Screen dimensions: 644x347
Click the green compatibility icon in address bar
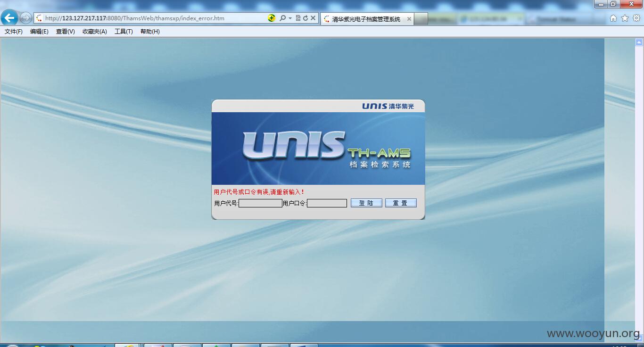[272, 18]
